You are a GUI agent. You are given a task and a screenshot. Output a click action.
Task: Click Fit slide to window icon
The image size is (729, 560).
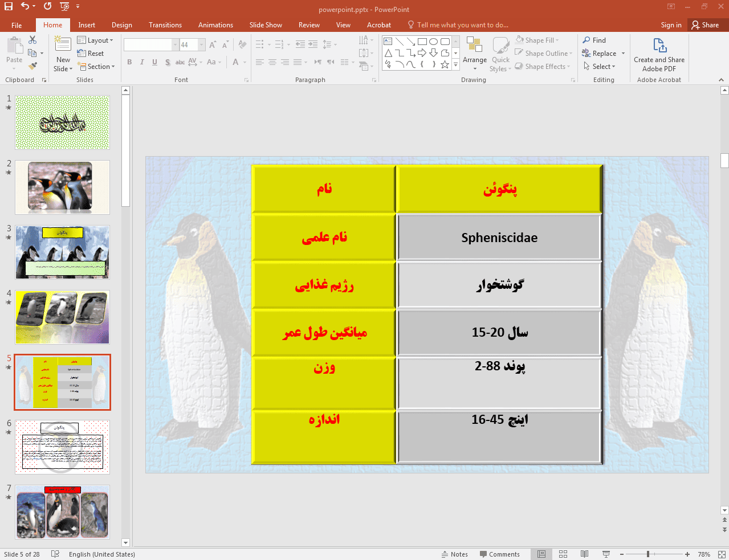coord(722,554)
